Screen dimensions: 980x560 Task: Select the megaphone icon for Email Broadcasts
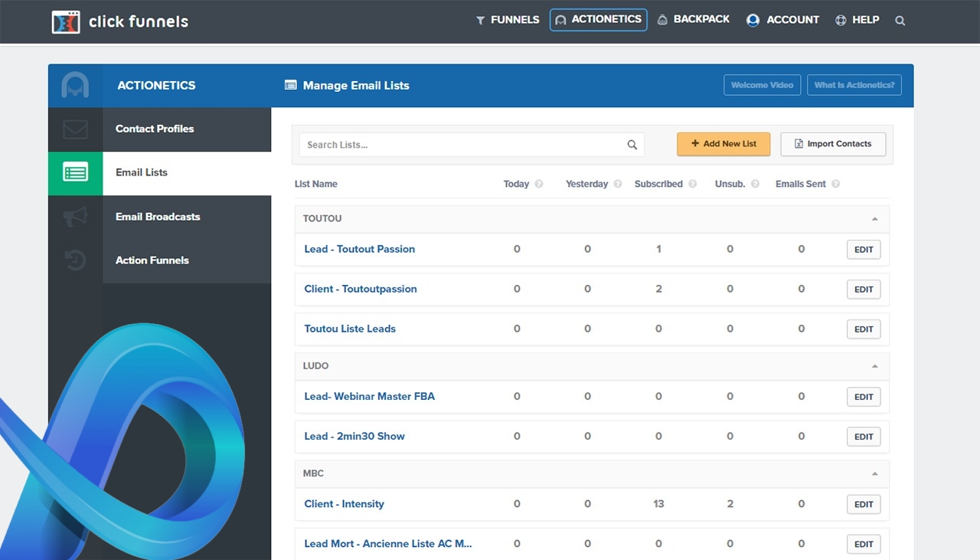tap(75, 218)
